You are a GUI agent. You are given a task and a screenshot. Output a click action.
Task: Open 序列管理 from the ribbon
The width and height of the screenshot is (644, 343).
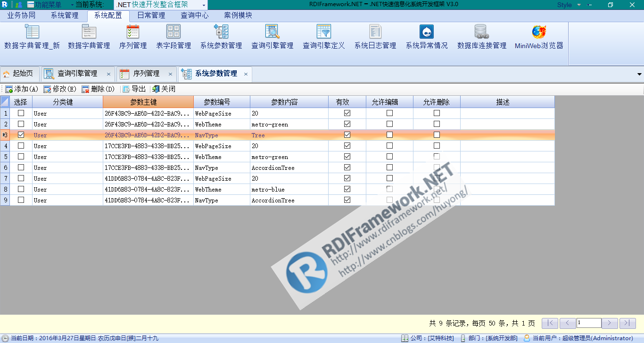133,37
